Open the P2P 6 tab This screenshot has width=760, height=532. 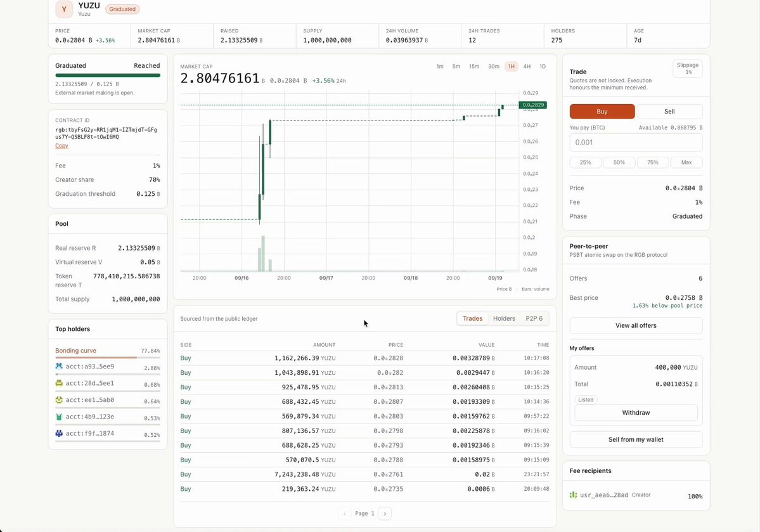pyautogui.click(x=534, y=318)
